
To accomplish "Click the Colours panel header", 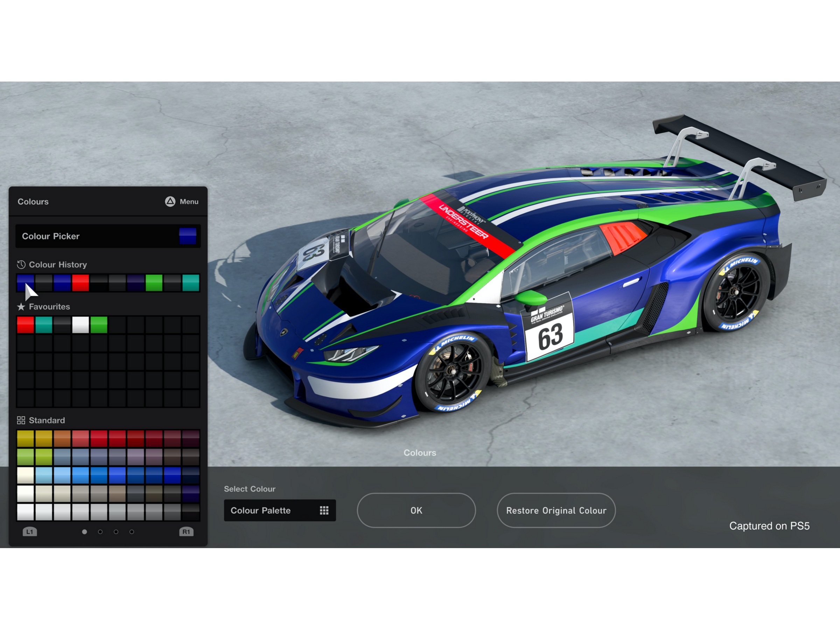I will coord(33,202).
